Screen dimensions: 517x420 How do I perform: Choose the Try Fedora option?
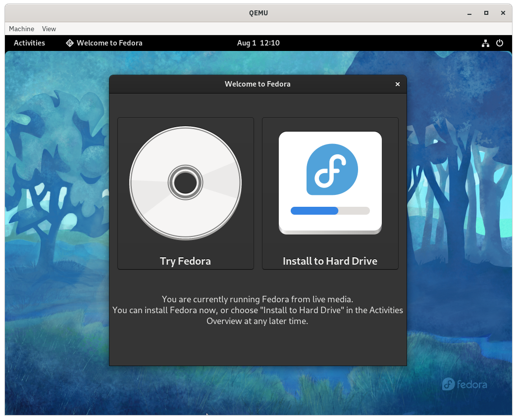(186, 193)
